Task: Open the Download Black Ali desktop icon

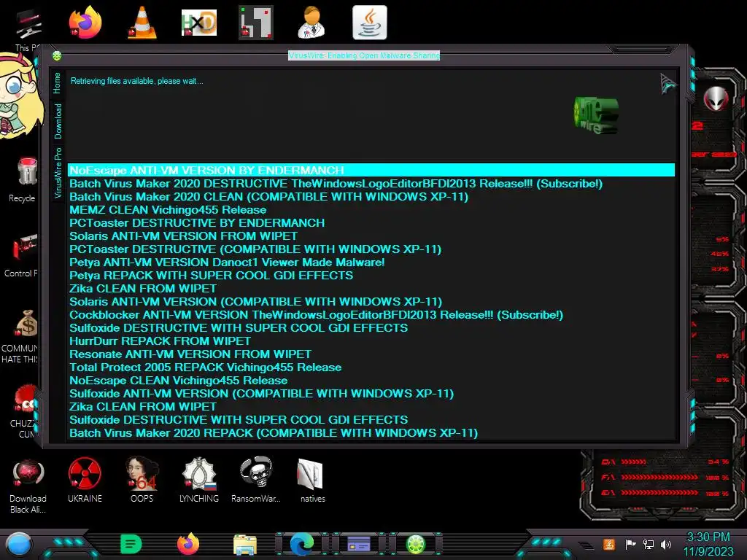Action: [28, 486]
